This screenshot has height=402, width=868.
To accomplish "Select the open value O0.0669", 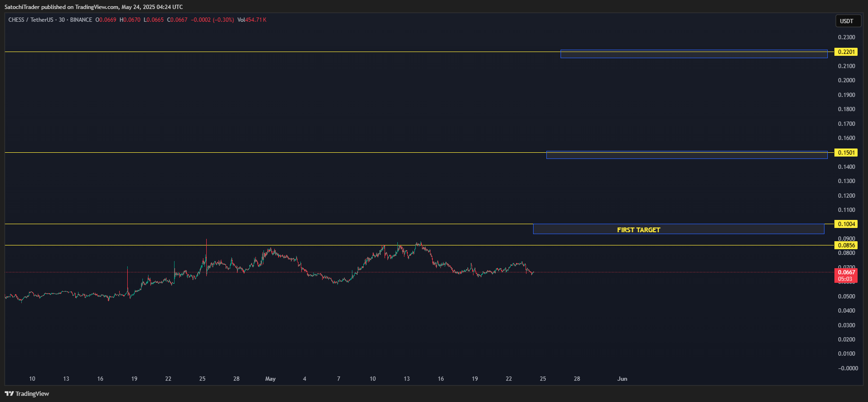I will [106, 20].
